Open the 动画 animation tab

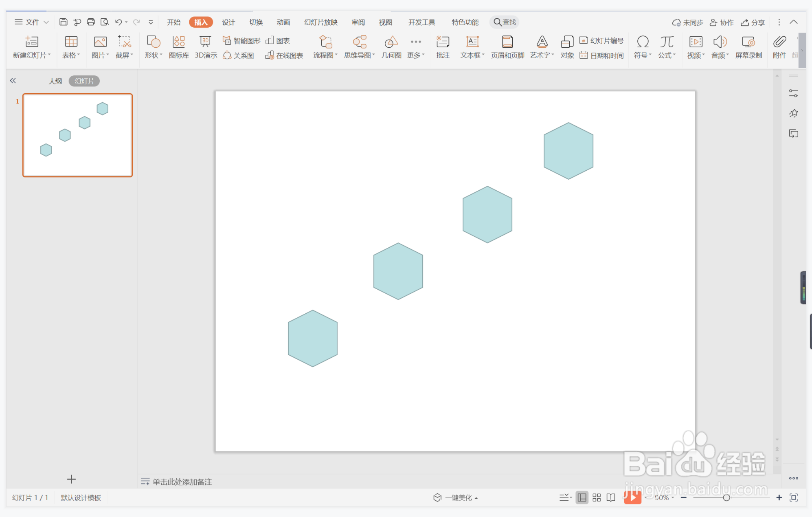(283, 22)
